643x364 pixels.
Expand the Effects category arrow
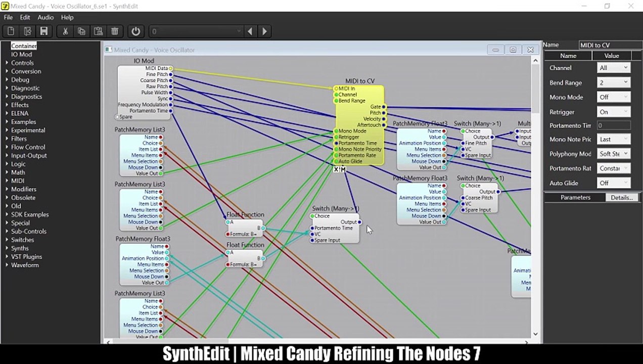tap(7, 105)
